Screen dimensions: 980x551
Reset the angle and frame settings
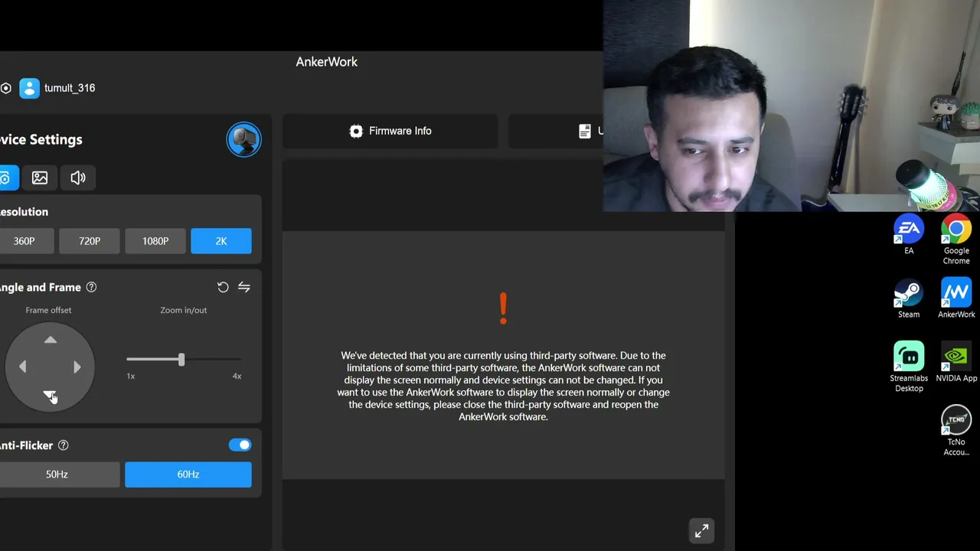(x=223, y=287)
